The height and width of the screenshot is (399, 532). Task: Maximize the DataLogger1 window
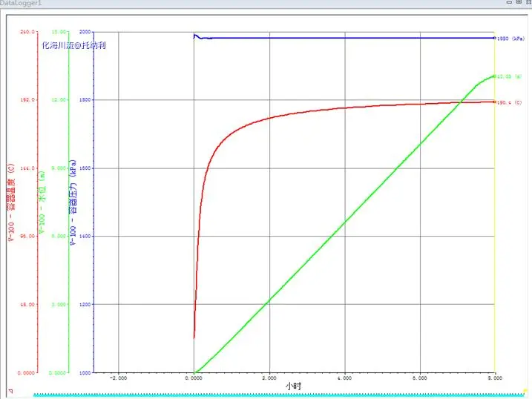tap(519, 2)
